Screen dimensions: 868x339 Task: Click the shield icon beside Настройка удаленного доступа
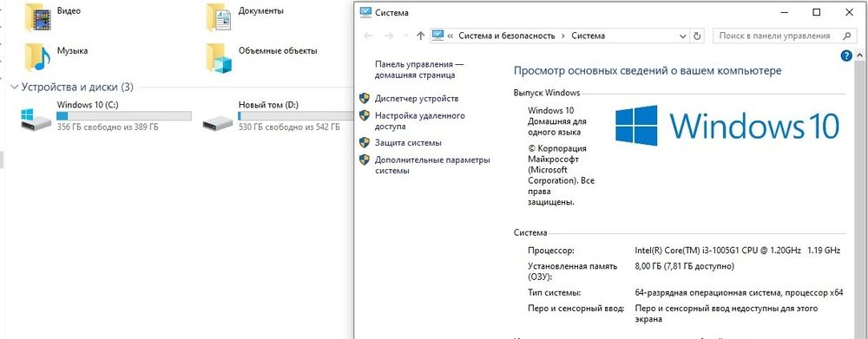(365, 115)
